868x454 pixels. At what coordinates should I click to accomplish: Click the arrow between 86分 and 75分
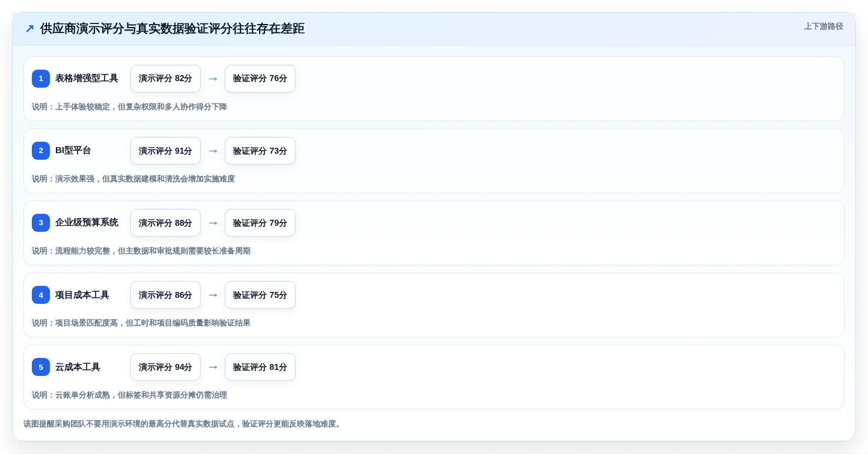(213, 295)
